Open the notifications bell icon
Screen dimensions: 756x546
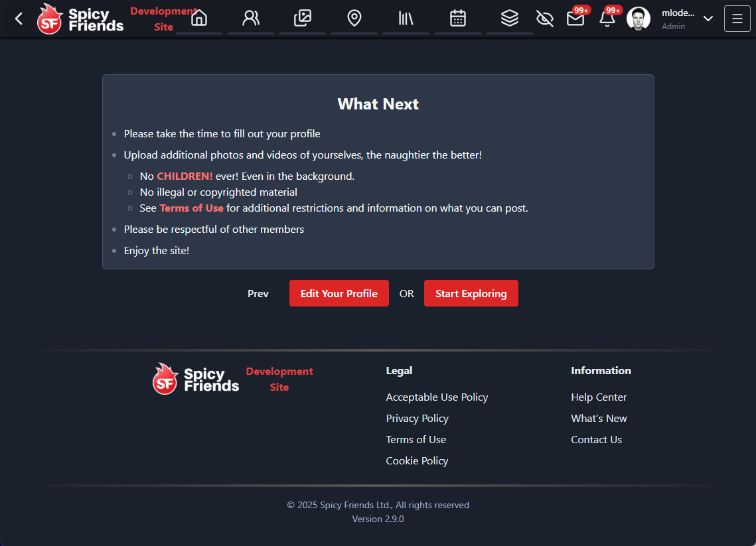point(607,19)
